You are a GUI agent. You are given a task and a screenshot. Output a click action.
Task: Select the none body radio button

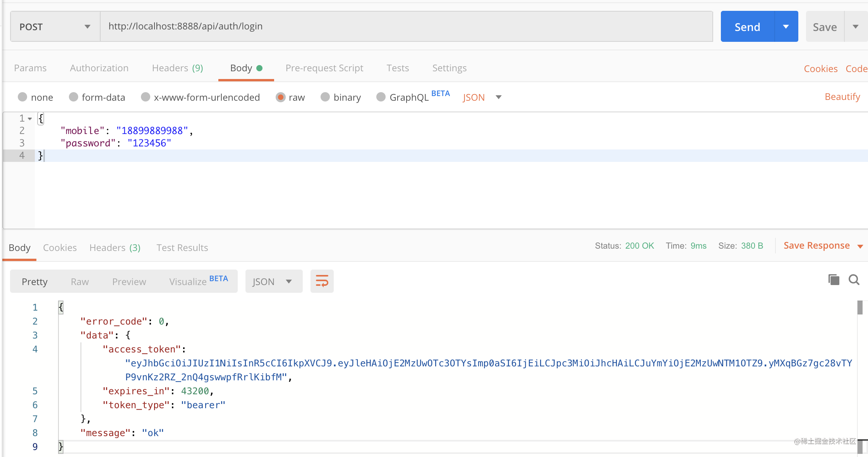[22, 97]
